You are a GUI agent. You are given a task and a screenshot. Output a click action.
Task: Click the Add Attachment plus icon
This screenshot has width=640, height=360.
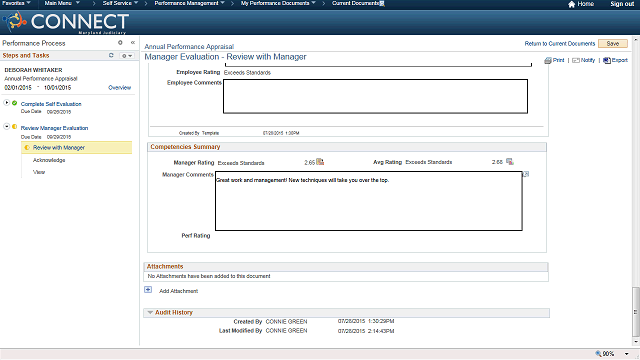point(148,290)
